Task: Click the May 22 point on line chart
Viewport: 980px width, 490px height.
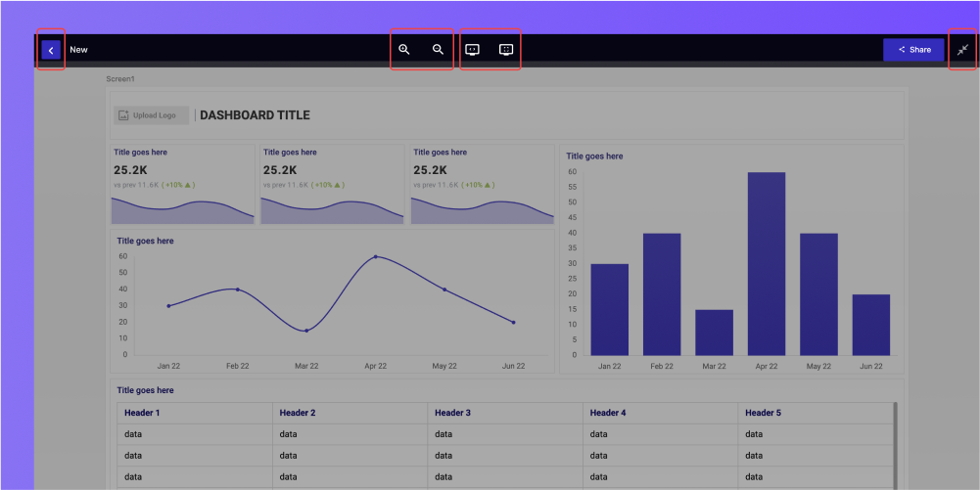Action: pos(444,290)
